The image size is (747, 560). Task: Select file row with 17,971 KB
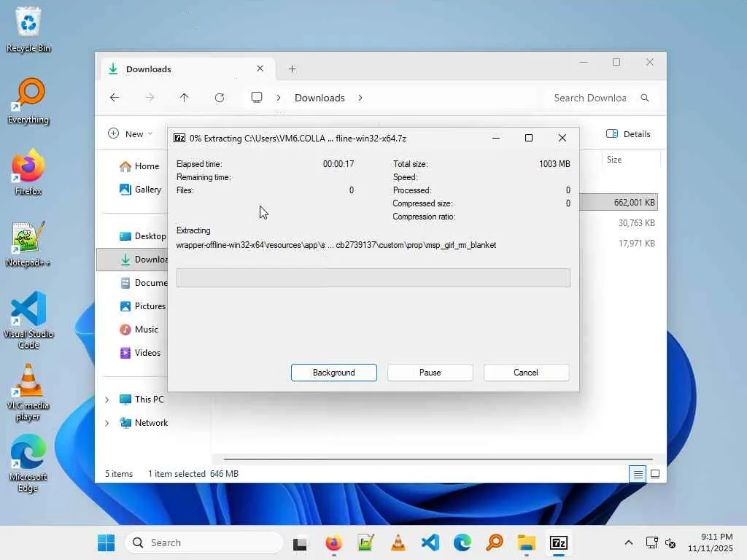pyautogui.click(x=619, y=244)
